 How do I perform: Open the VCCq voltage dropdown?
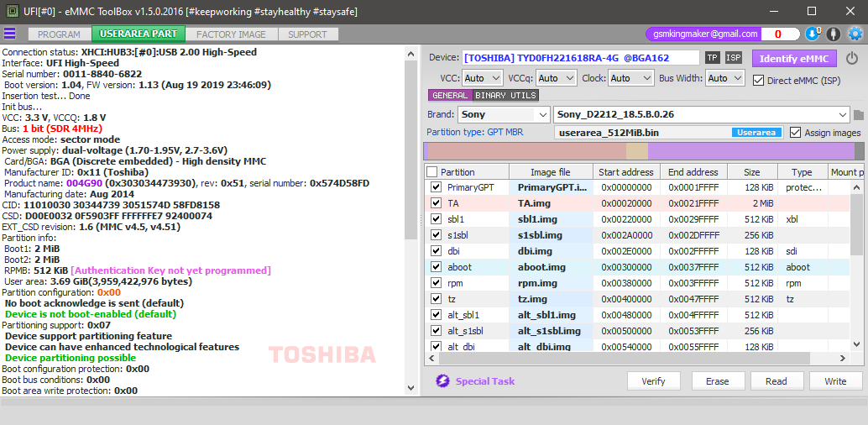[557, 79]
